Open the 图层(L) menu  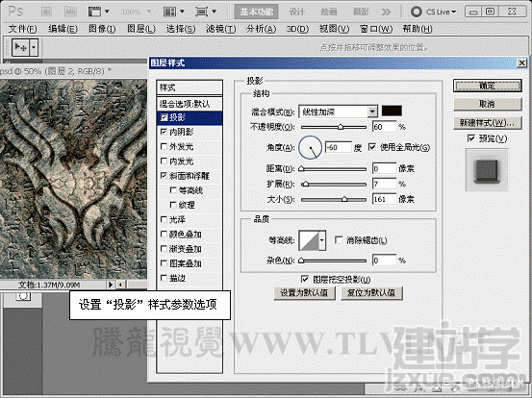pos(141,29)
